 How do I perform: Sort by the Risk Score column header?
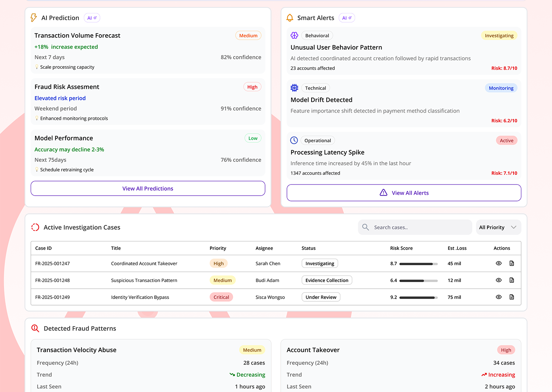click(401, 248)
